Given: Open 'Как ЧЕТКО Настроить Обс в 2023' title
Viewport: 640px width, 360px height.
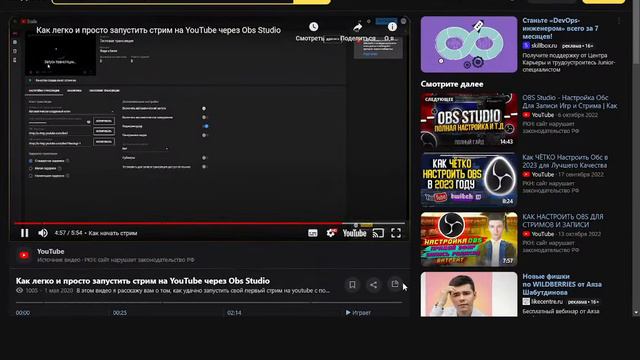Looking at the screenshot, I should 565,161.
